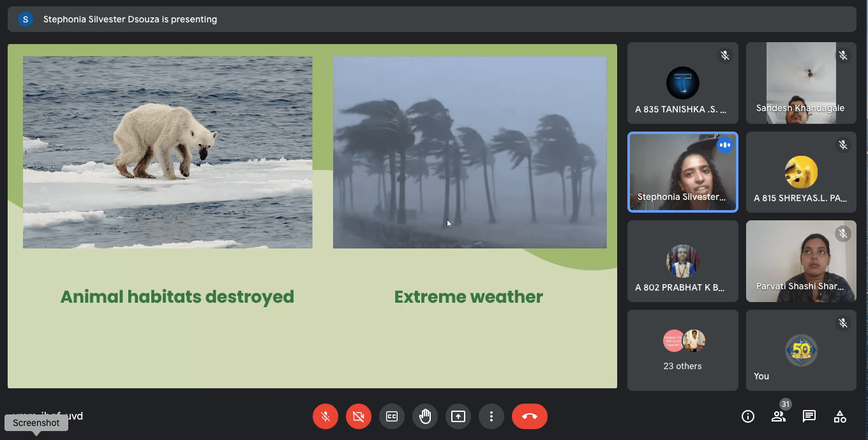The height and width of the screenshot is (440, 868).
Task: Click the polar bear slide image
Action: [x=167, y=152]
